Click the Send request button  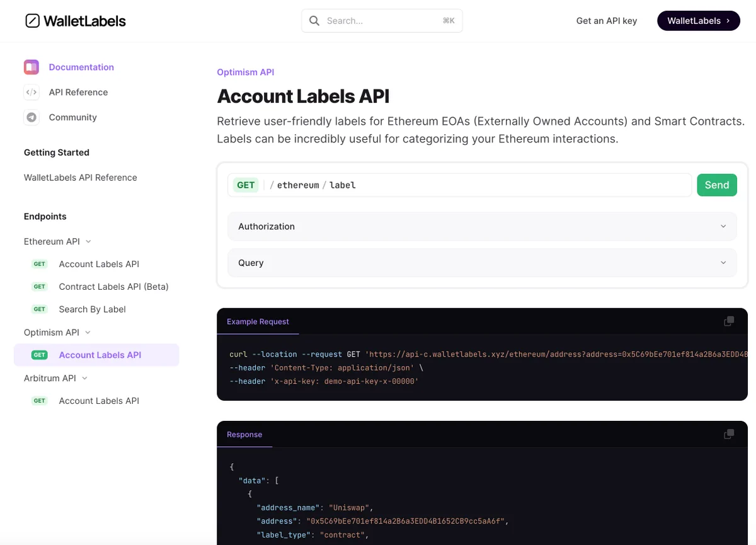coord(717,185)
